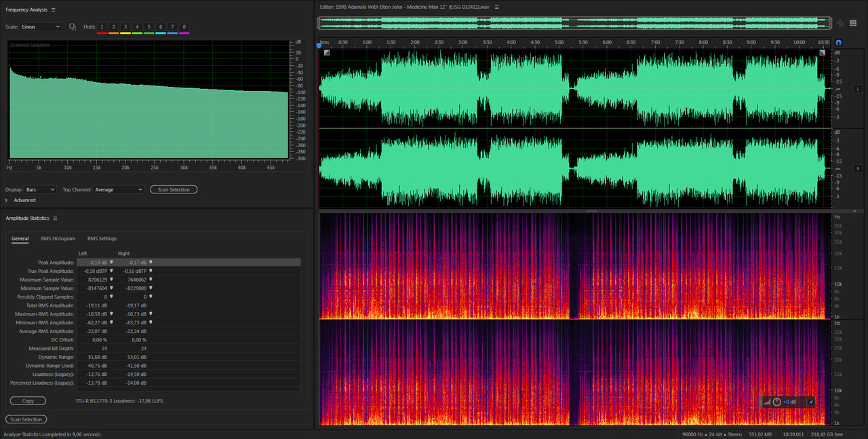Screen dimensions: 868x439
Task: Click the Copy button in Amplitude Statistics
Action: [28, 401]
